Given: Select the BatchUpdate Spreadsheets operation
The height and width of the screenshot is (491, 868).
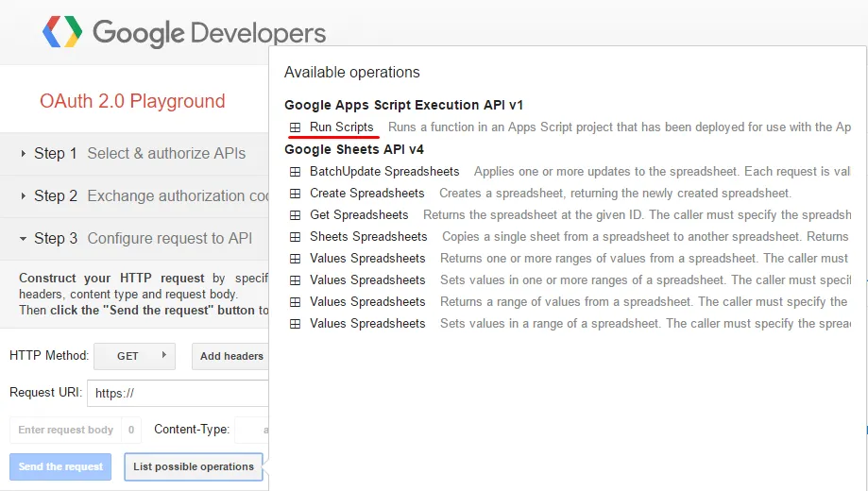Looking at the screenshot, I should (x=384, y=172).
